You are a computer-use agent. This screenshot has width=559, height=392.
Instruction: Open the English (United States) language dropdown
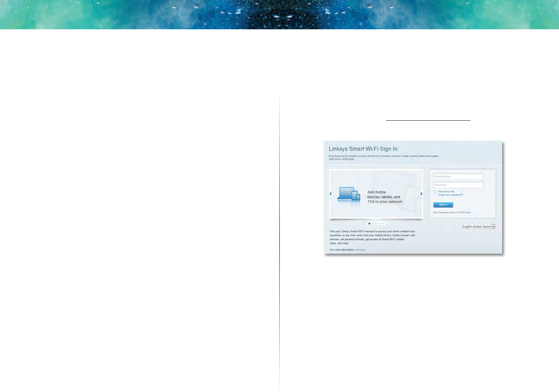(x=479, y=227)
